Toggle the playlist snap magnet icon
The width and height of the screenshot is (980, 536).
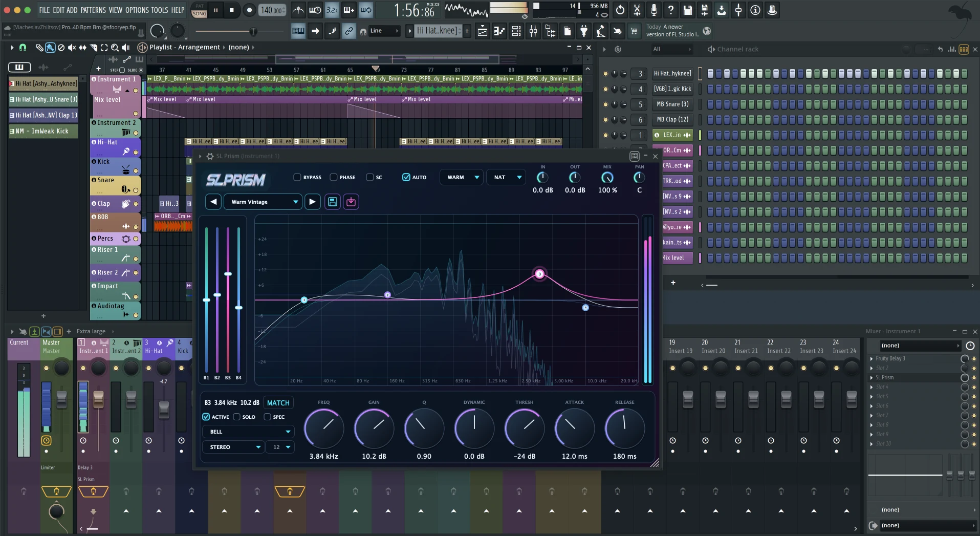[23, 47]
